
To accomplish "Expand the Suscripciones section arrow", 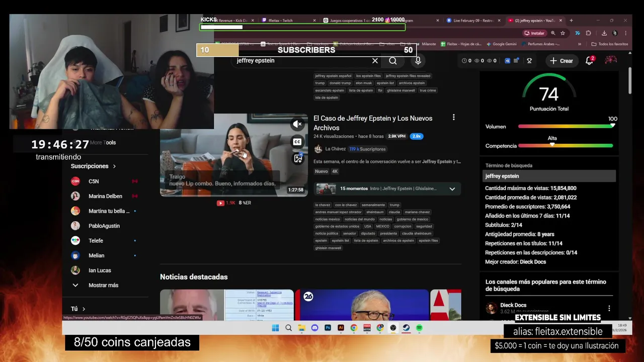I will [114, 166].
